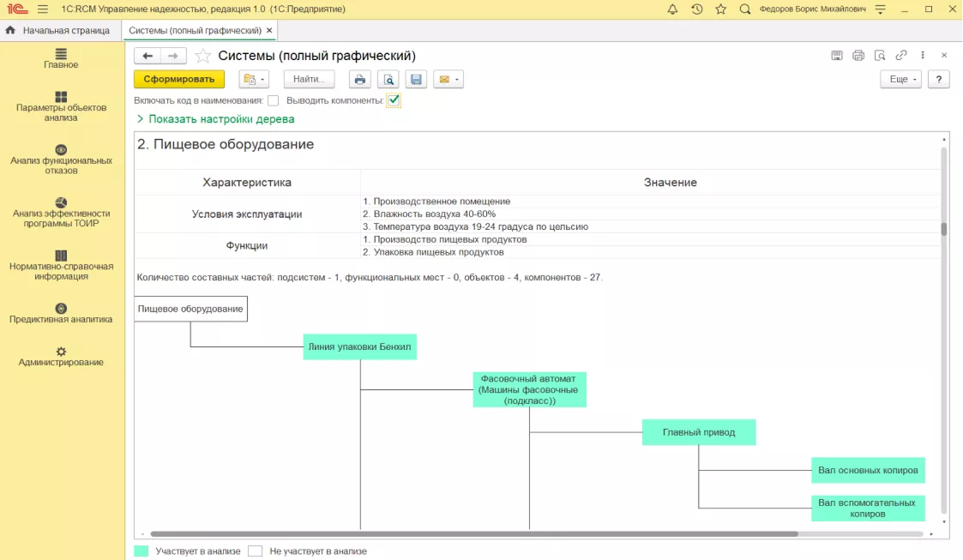
Task: Open Главное section in sidebar
Action: (61, 58)
